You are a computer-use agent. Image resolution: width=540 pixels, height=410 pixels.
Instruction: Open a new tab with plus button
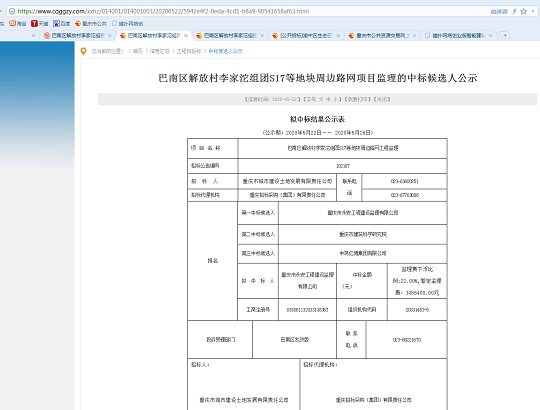pos(505,35)
